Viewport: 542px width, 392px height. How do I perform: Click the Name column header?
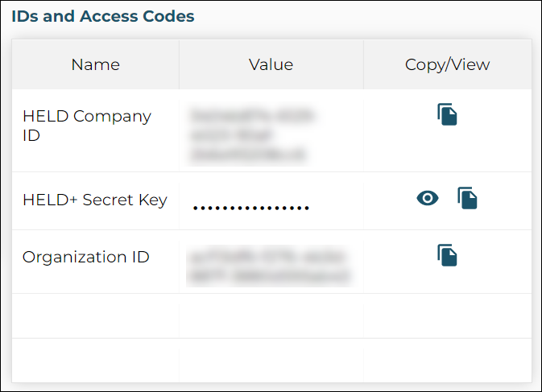95,64
